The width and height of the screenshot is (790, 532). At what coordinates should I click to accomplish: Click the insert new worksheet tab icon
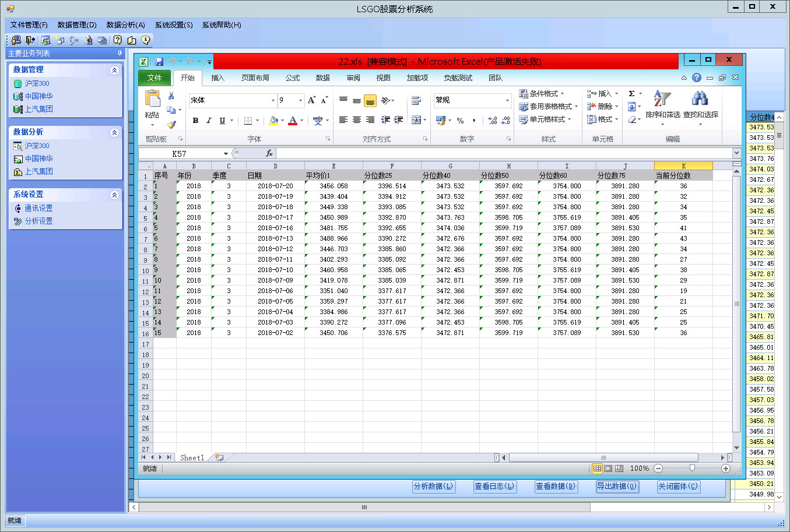pyautogui.click(x=219, y=457)
